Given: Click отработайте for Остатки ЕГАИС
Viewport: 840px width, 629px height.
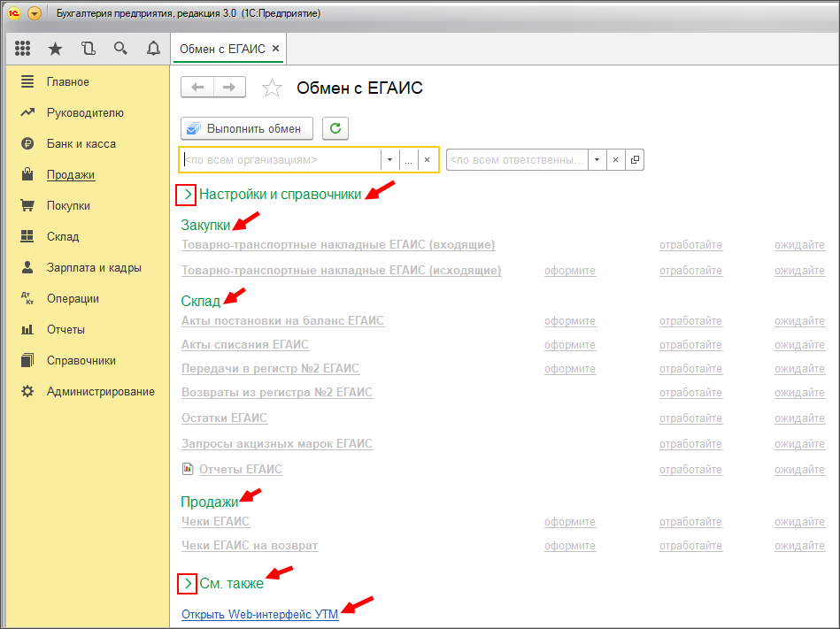Looking at the screenshot, I should point(690,418).
